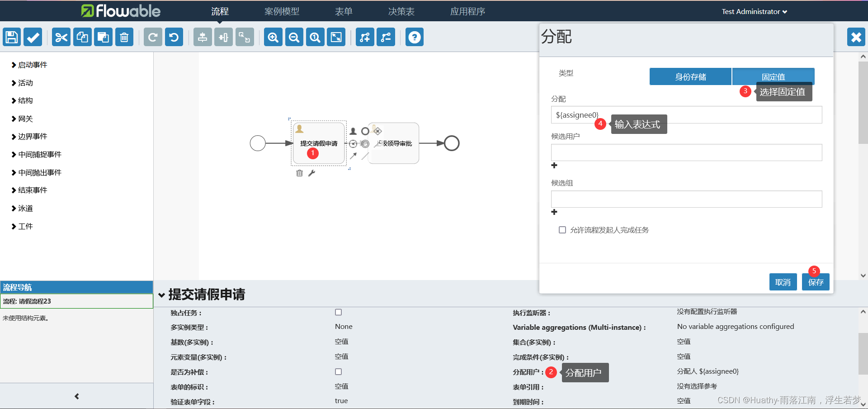
Task: Collapse the 提交请假申请 properties section
Action: (161, 295)
